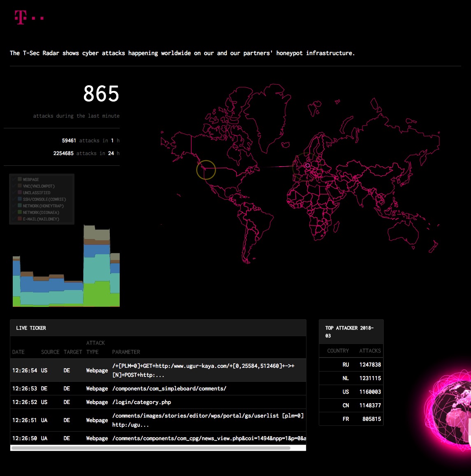Click the ATTACKS column header in Top Attacker
This screenshot has height=476, width=471.
point(370,351)
